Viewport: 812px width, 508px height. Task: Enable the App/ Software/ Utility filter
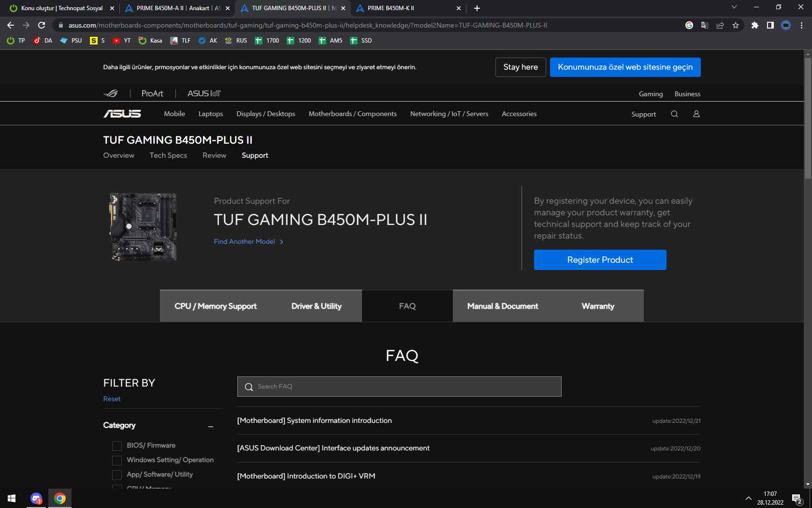click(117, 475)
